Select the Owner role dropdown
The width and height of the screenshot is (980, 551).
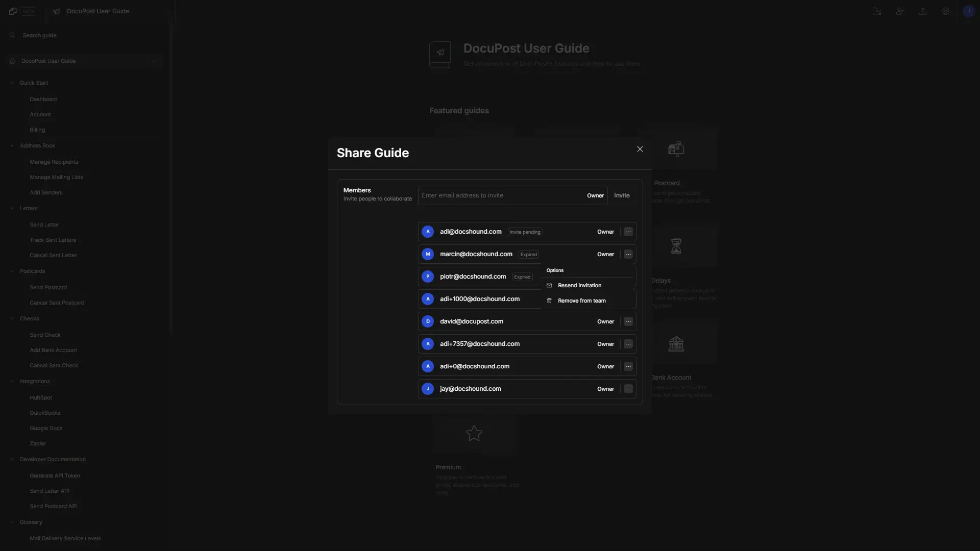[x=594, y=195]
